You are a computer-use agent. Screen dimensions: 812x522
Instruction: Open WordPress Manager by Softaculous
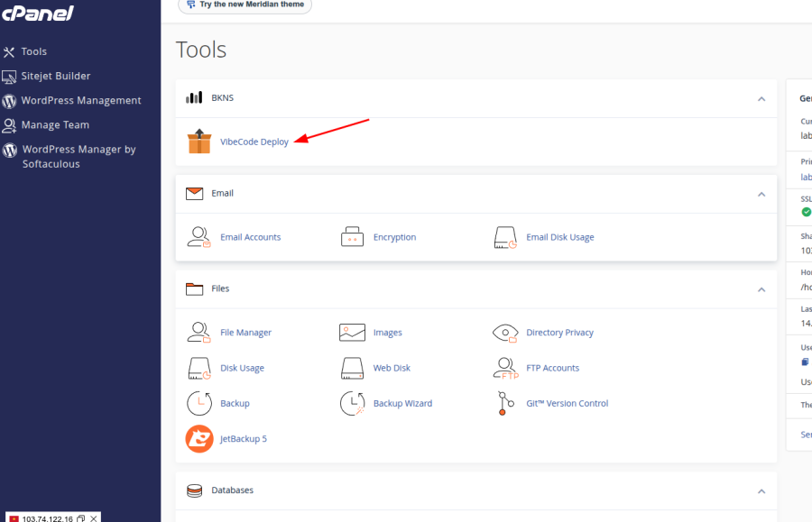click(x=78, y=156)
